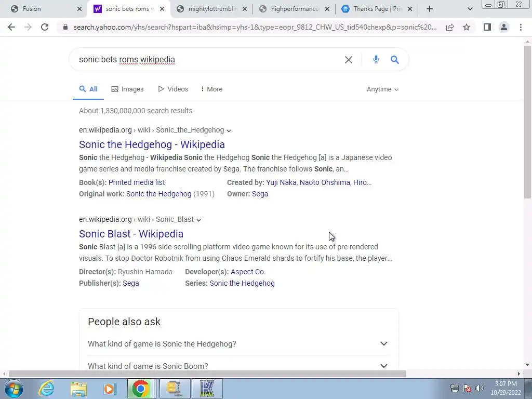
Task: Submit search with the magnifier icon
Action: click(394, 60)
